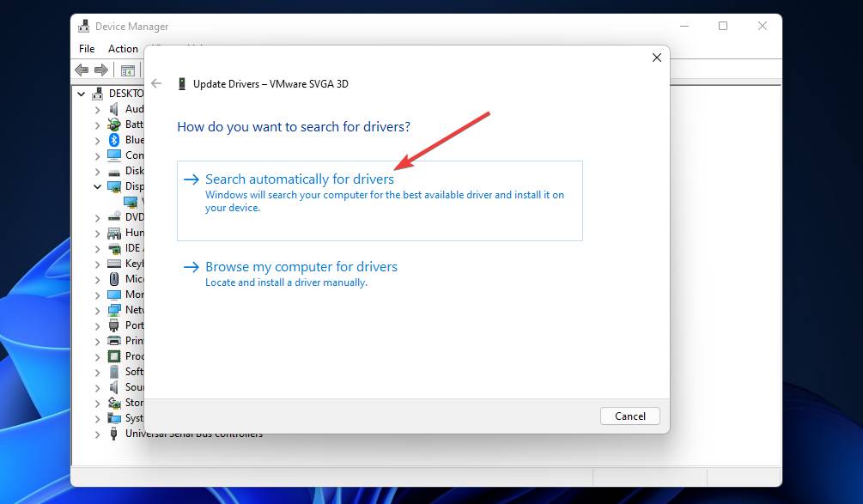Expand the Processors category
863x504 pixels.
click(x=97, y=356)
